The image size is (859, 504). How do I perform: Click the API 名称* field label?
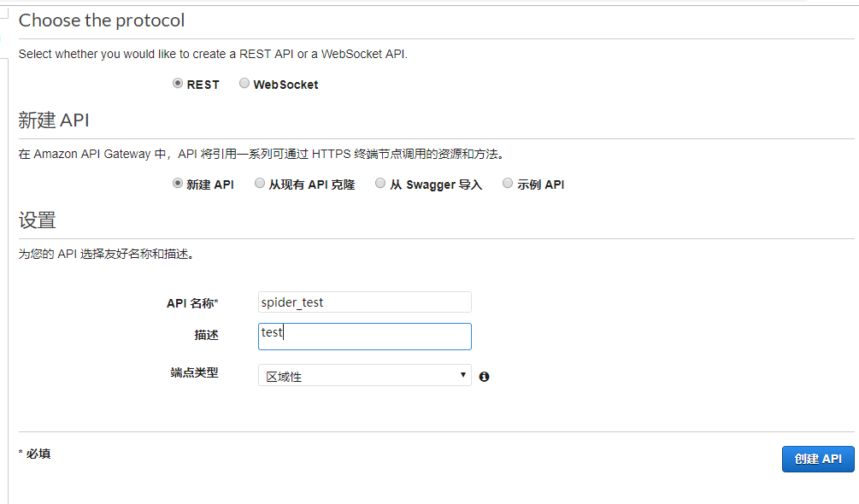coord(192,303)
